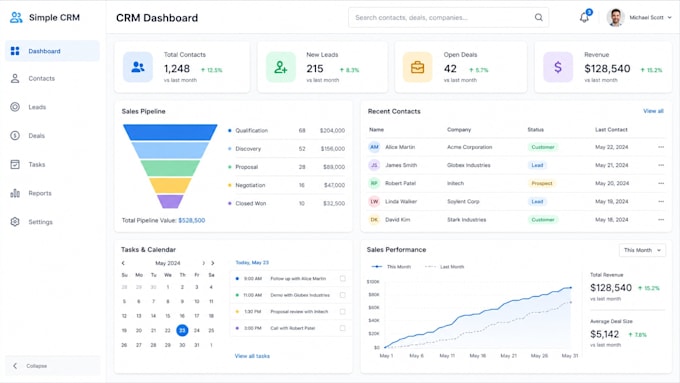Viewport: 680px width, 383px height.
Task: Click View all in Recent Contacts
Action: click(x=653, y=111)
